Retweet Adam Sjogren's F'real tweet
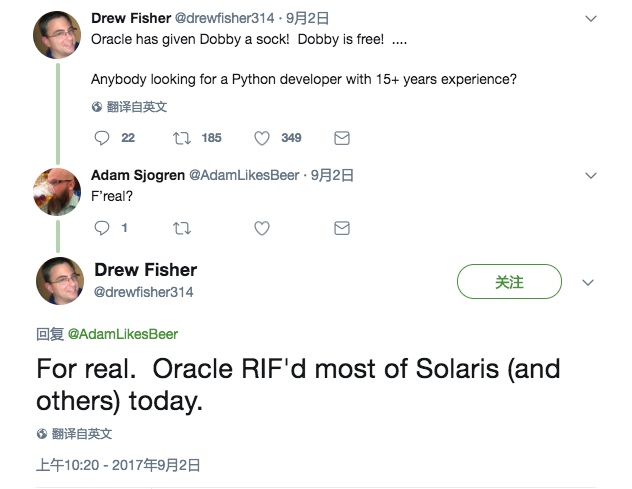Image resolution: width=632 pixels, height=489 pixels. pyautogui.click(x=182, y=228)
